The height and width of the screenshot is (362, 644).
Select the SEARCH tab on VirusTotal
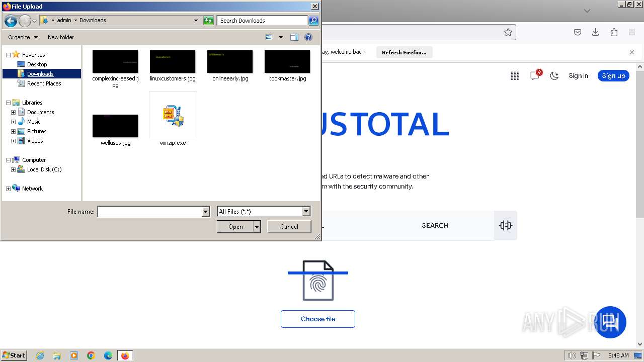tap(435, 226)
